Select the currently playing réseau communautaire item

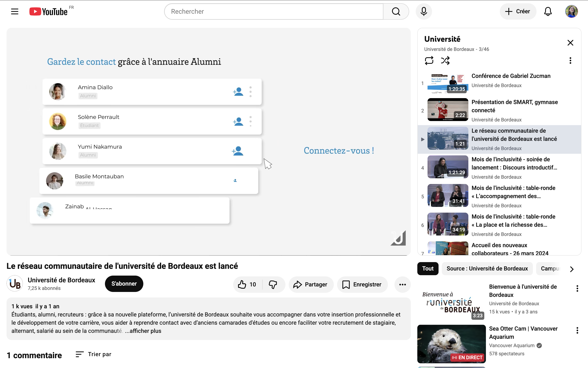point(499,139)
